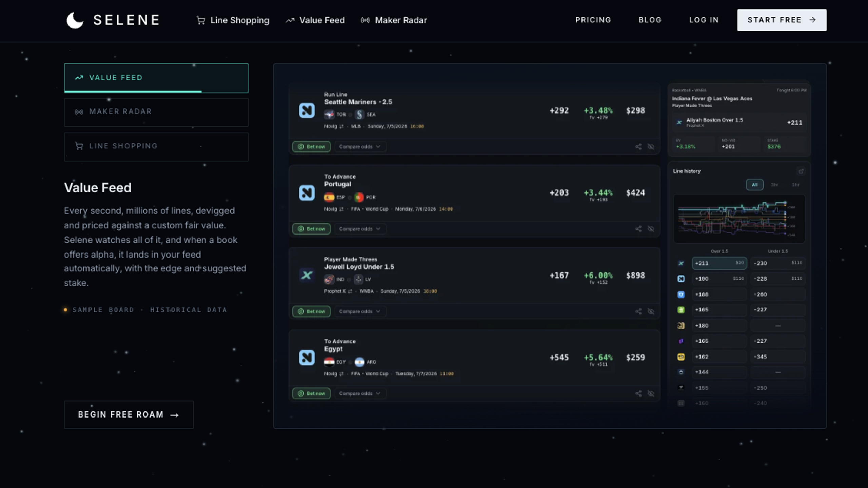This screenshot has height=488, width=868.
Task: Hide the Portugal To Advance bet
Action: coord(651,229)
